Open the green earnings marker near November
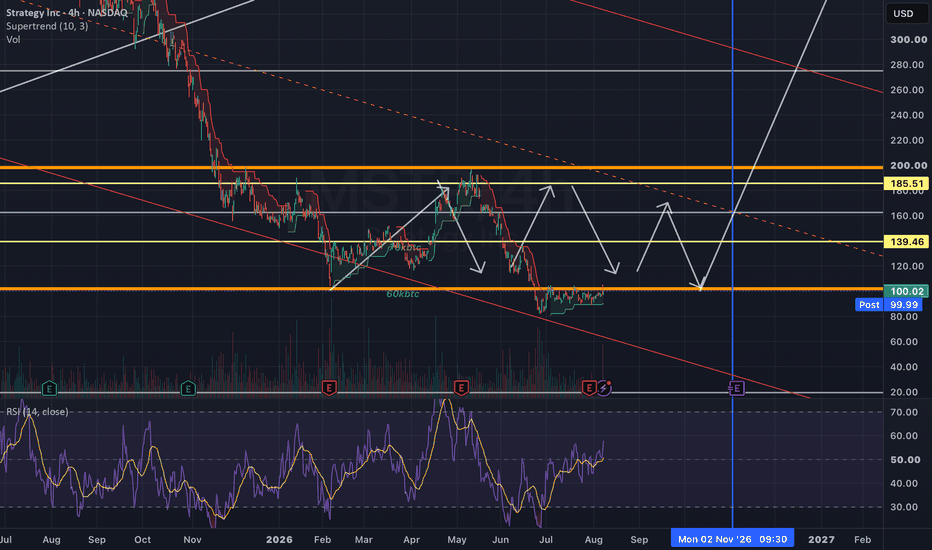932x550 pixels. (x=188, y=389)
